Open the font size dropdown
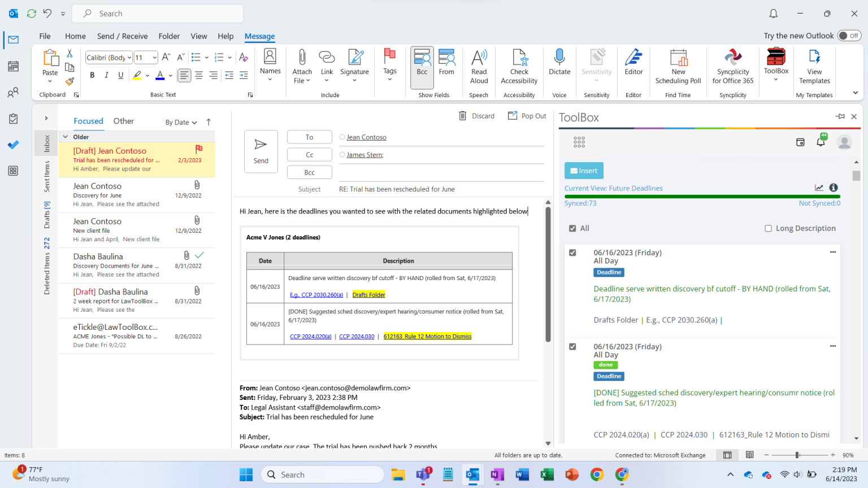 coord(154,58)
